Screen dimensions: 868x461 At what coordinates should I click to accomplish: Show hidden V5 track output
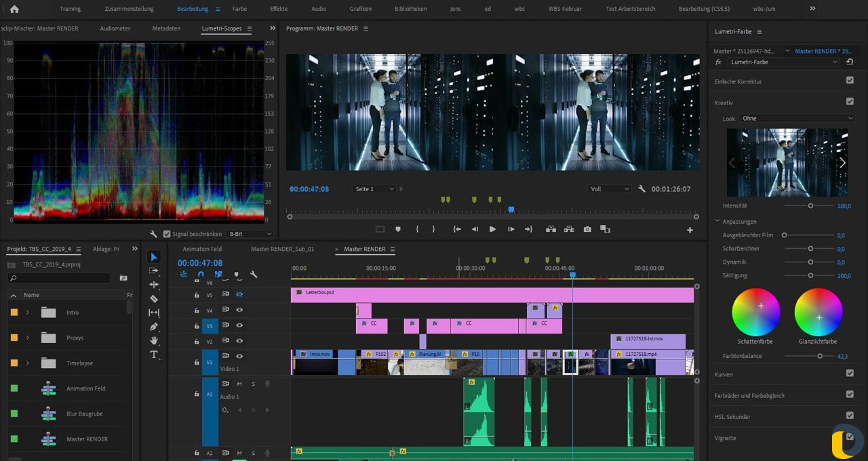point(239,294)
